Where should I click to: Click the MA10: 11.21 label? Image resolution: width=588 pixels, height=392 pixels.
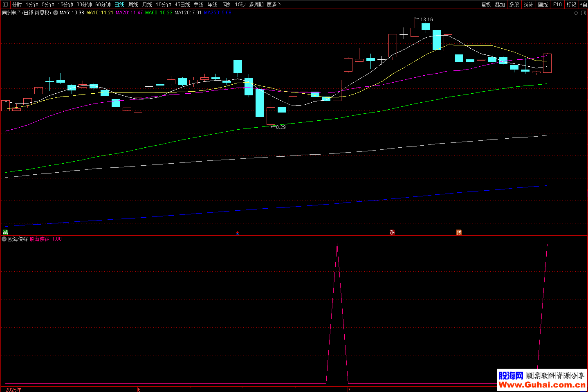[x=100, y=13]
